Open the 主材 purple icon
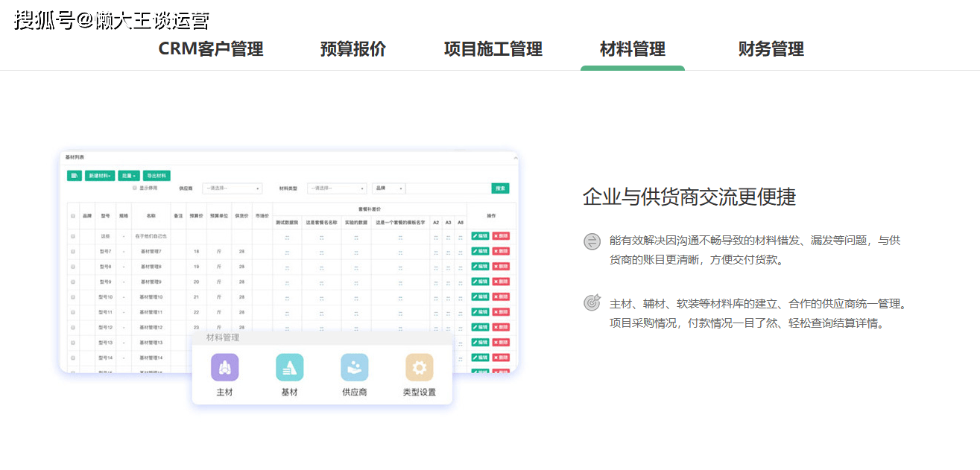 click(x=224, y=367)
